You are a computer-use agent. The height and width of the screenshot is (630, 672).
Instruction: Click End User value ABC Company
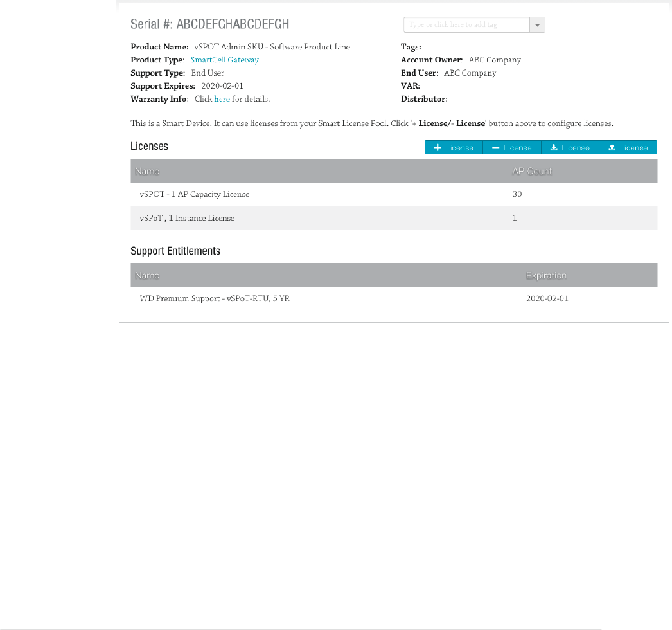coord(470,73)
